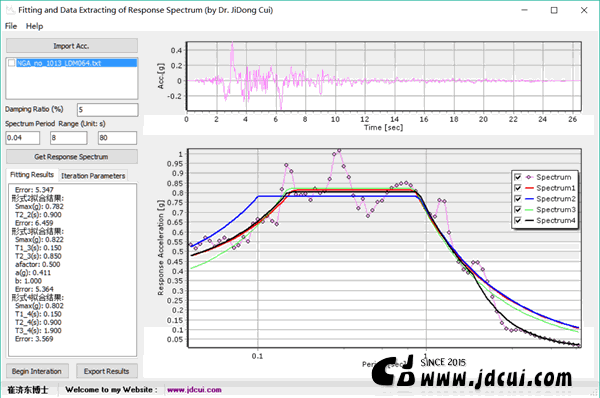Viewport: 600px width, 398px height.
Task: Click the period count field showing 80
Action: coord(117,138)
